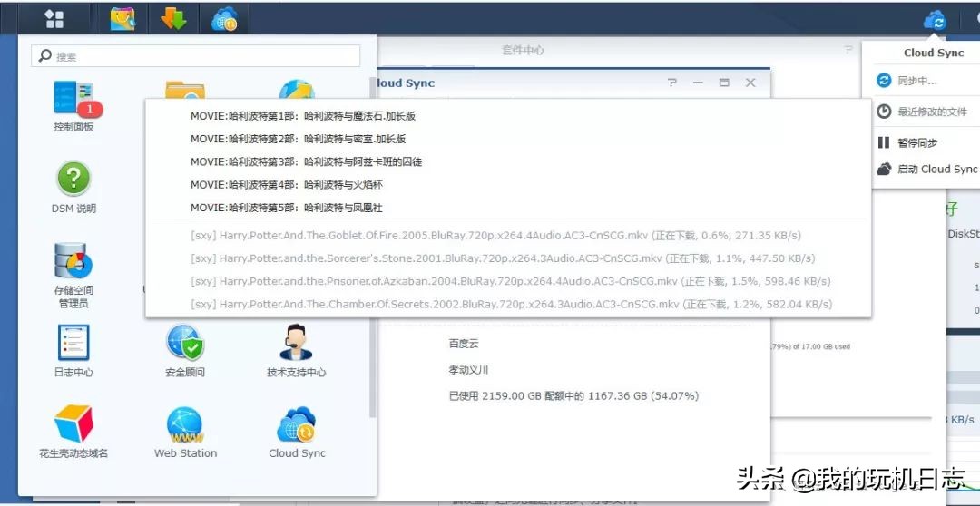Click the 套件中心 window title
Image resolution: width=980 pixels, height=506 pixels.
[x=523, y=50]
